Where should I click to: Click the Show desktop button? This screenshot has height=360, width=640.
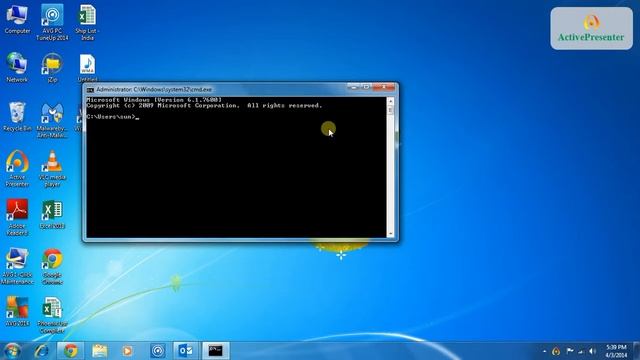(637, 351)
